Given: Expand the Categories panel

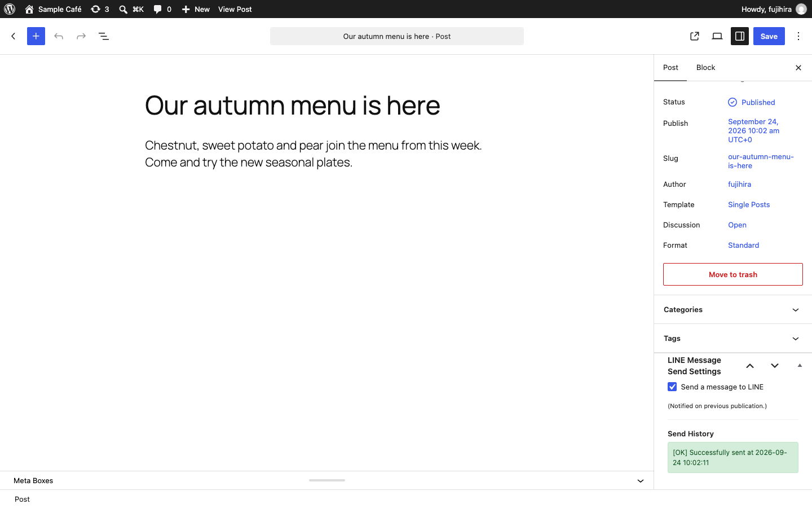Looking at the screenshot, I should click(x=733, y=310).
